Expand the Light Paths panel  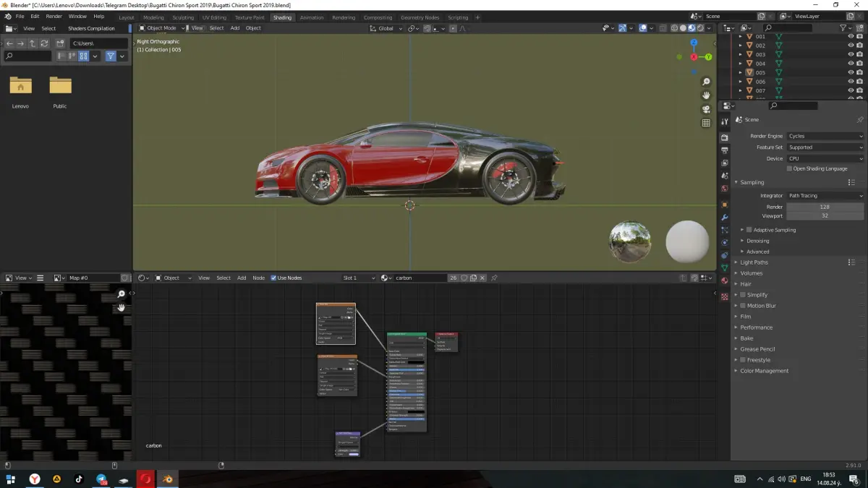pyautogui.click(x=754, y=262)
